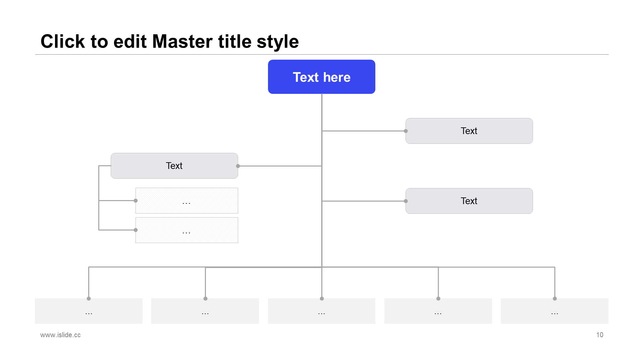The image size is (644, 362).
Task: Click the first hatched "…" sub-box
Action: 187,200
